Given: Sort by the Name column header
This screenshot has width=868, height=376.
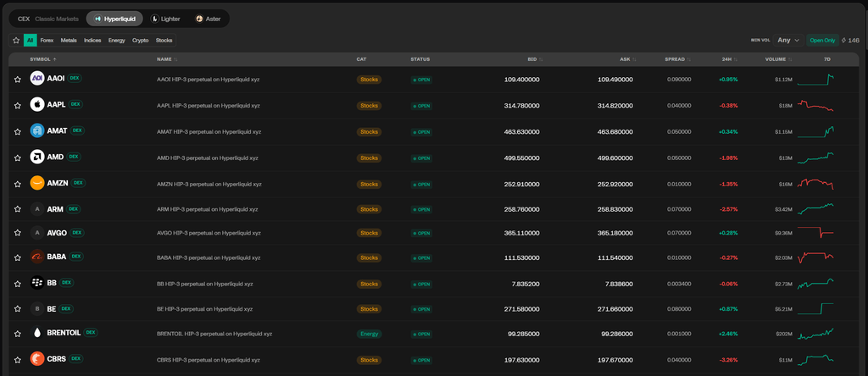Looking at the screenshot, I should point(167,59).
